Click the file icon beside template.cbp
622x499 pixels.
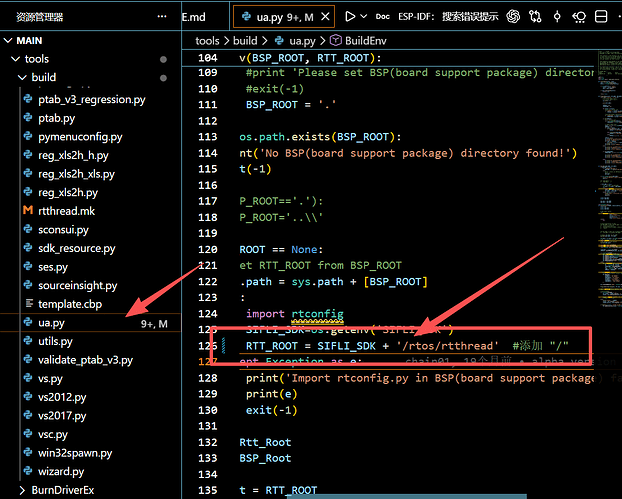[29, 303]
